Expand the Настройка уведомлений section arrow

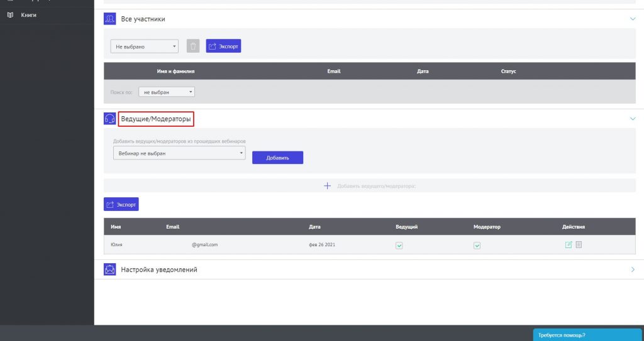click(x=633, y=269)
